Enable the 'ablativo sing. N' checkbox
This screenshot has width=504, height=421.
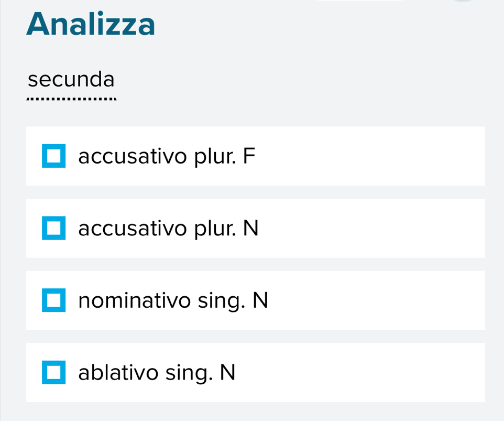(54, 373)
